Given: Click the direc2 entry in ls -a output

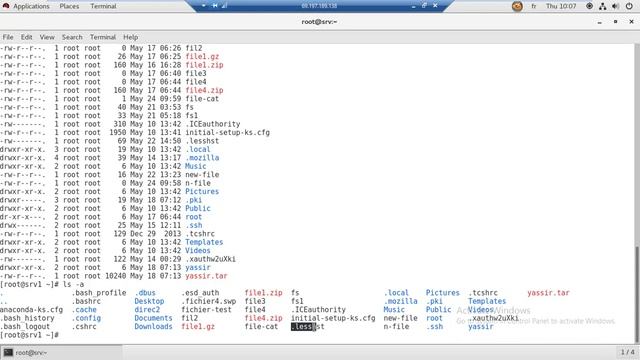Looking at the screenshot, I should click(x=147, y=310).
